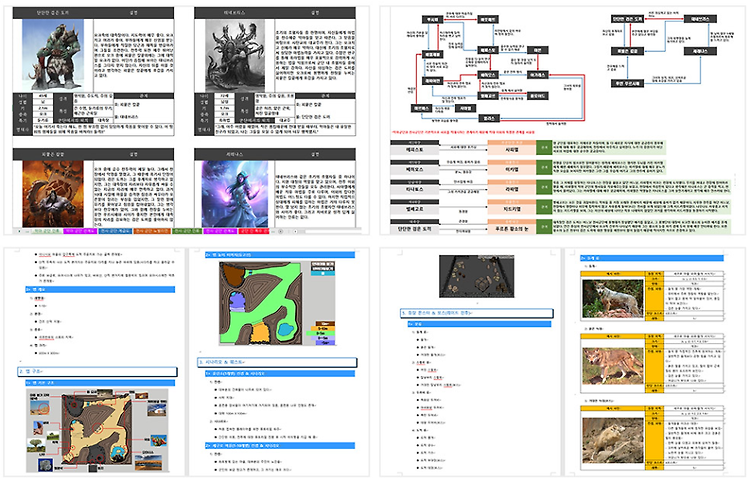
Task: Select the active light green sheet tab
Action: coord(46,231)
